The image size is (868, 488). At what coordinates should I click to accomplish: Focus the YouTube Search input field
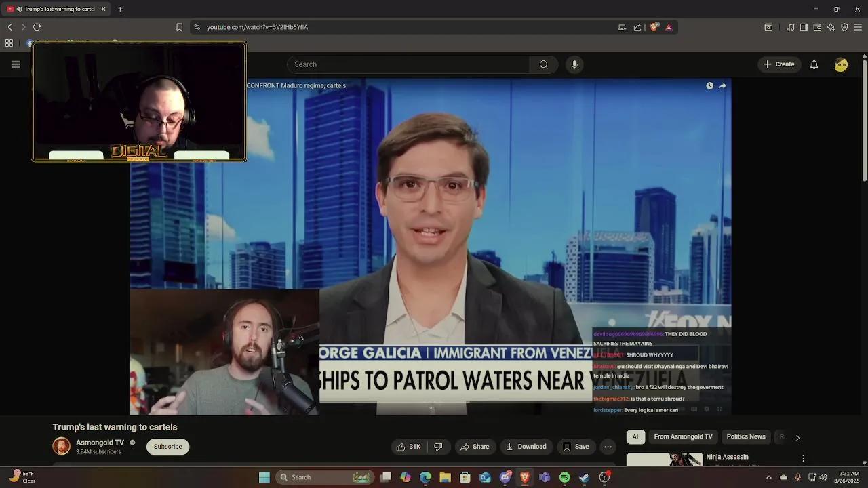[x=408, y=64]
